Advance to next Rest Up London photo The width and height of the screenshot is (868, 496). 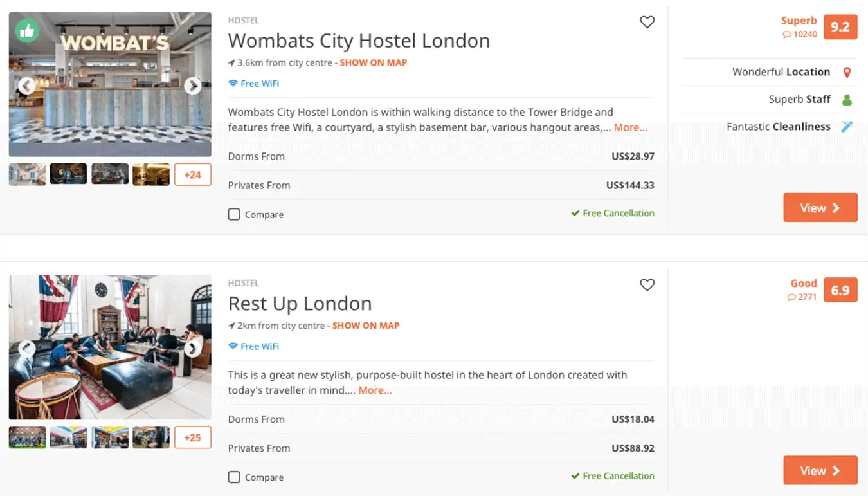pos(192,349)
